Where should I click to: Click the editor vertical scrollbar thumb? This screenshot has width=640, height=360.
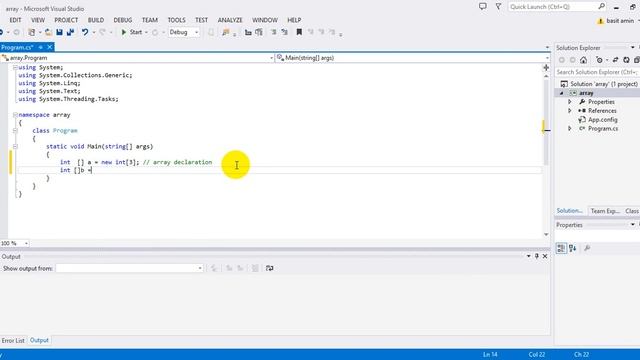pyautogui.click(x=546, y=122)
